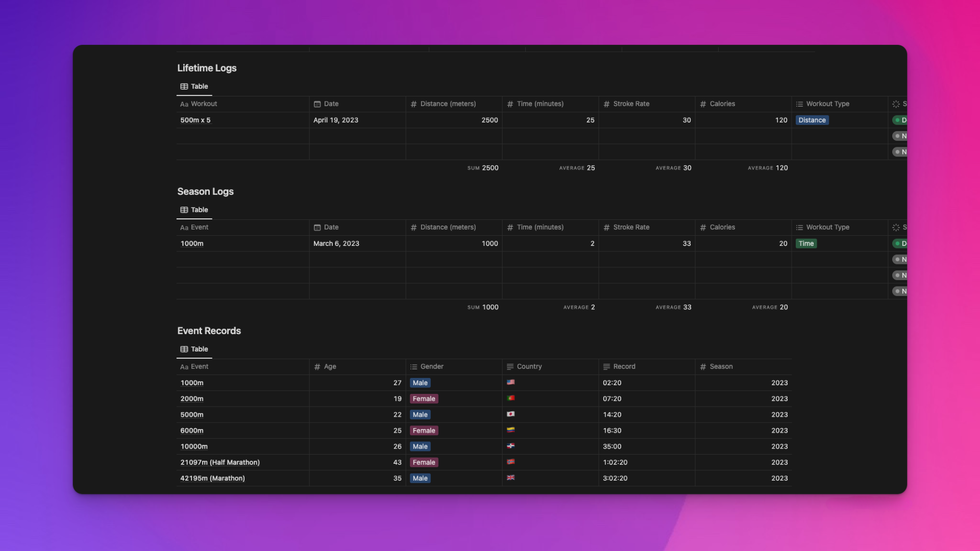Screen dimensions: 980x551
Task: Click the # icon on the Distance (meters) column
Action: (414, 104)
